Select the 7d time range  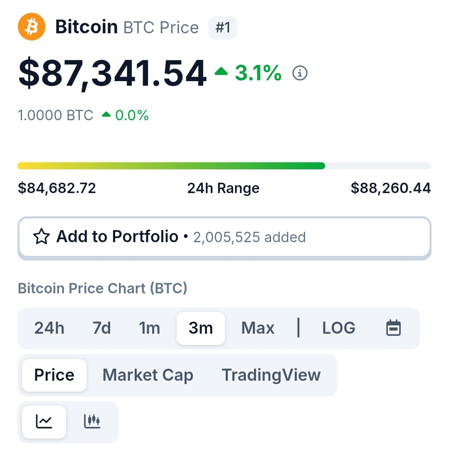pyautogui.click(x=101, y=328)
